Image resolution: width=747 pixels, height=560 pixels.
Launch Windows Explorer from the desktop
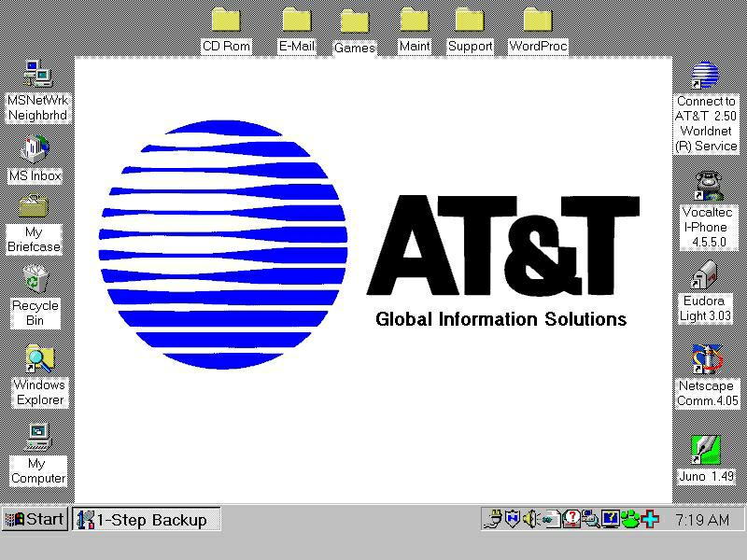38,359
